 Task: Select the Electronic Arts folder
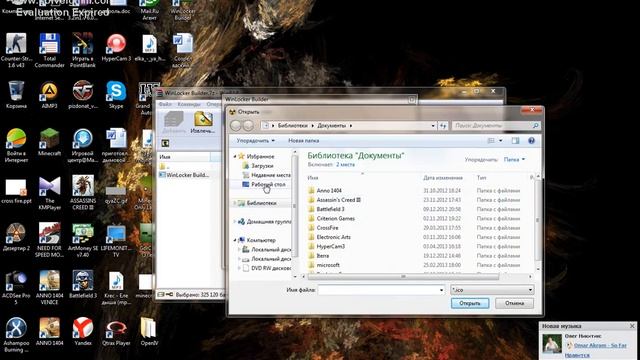coord(333,237)
